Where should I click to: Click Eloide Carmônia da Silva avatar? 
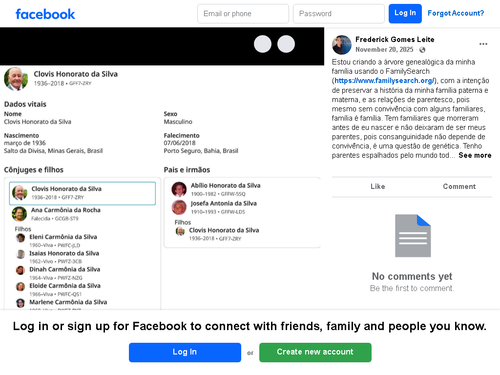[21, 286]
